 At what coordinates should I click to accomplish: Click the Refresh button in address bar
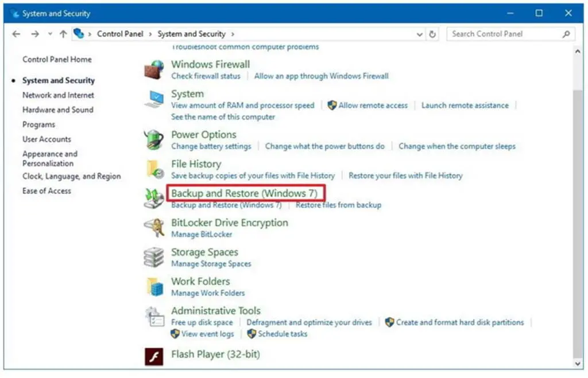click(432, 34)
